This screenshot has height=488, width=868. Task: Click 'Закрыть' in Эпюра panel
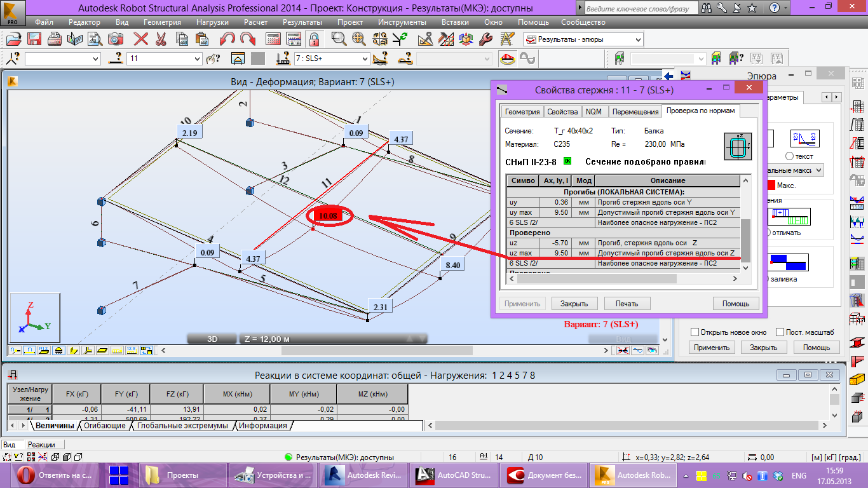764,348
